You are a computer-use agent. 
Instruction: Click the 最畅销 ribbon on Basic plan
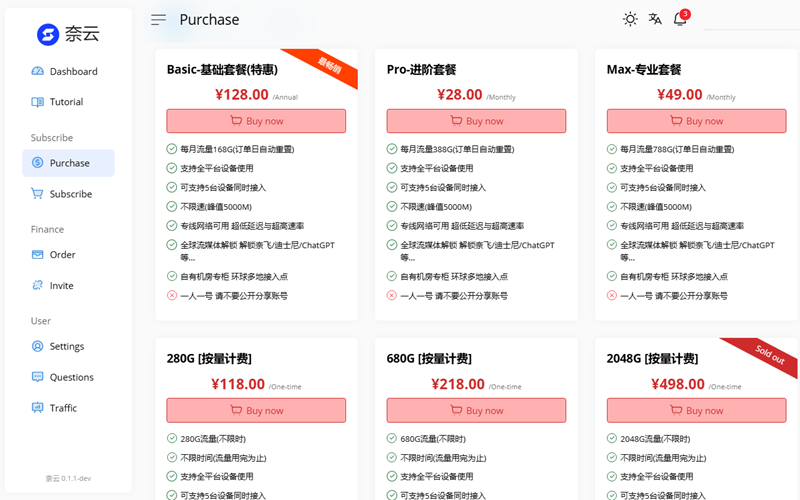click(x=330, y=65)
